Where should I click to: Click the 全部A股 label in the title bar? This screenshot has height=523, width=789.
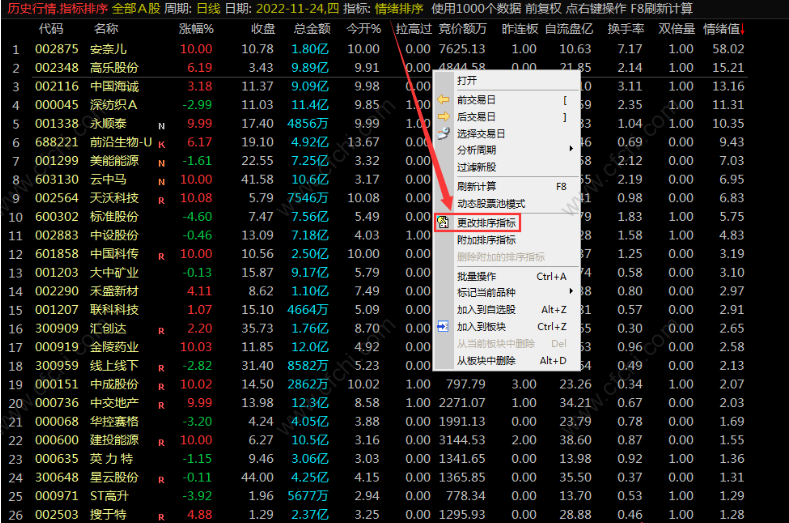[136, 9]
